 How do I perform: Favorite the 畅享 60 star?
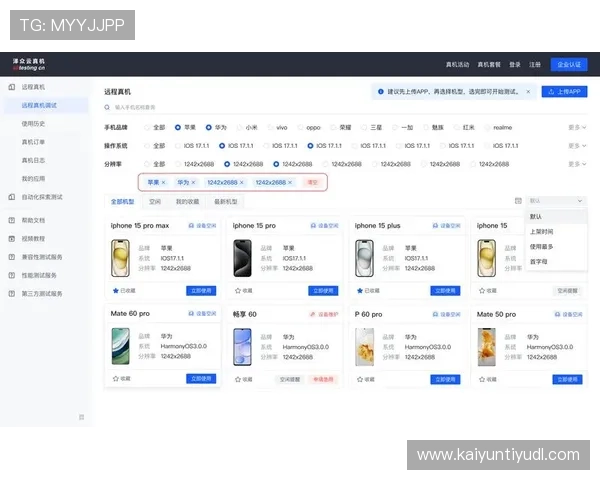(238, 379)
